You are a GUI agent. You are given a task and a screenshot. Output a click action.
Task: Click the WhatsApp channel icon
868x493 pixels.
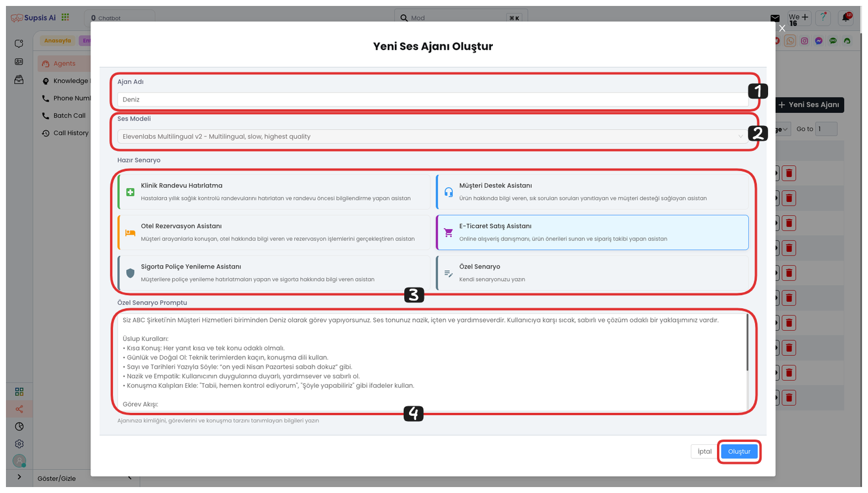point(790,41)
